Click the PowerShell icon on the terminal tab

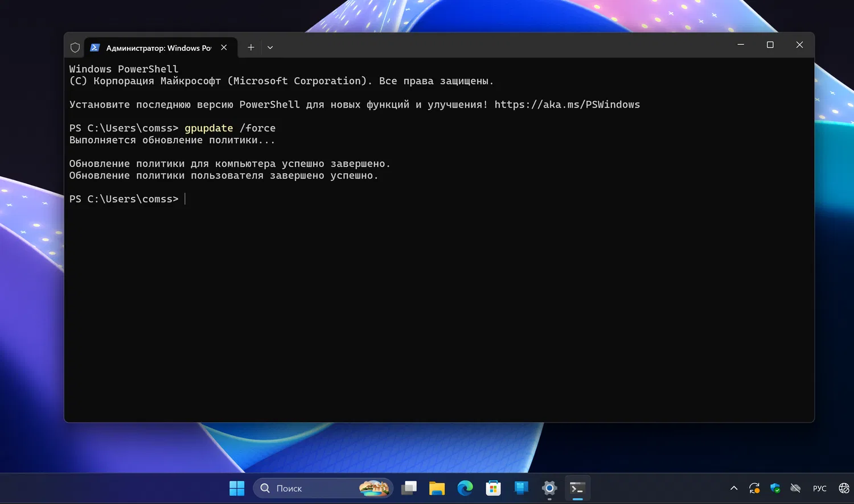pos(95,48)
